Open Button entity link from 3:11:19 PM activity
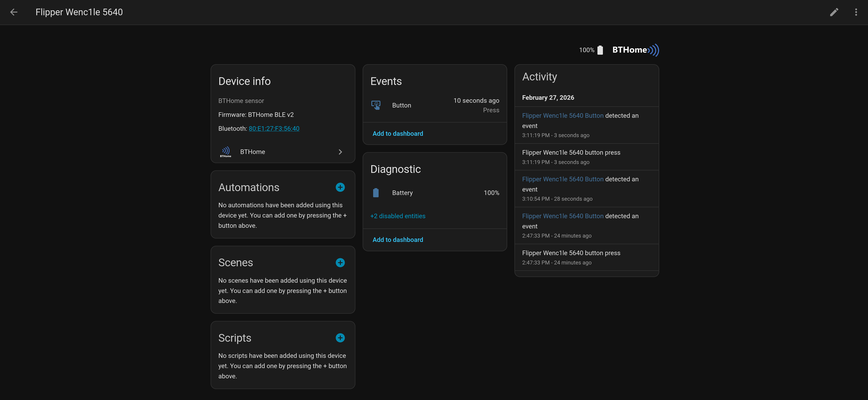 click(562, 115)
